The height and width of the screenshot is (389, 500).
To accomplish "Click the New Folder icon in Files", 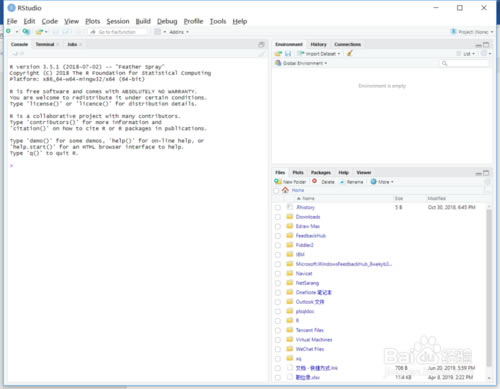I will click(278, 182).
